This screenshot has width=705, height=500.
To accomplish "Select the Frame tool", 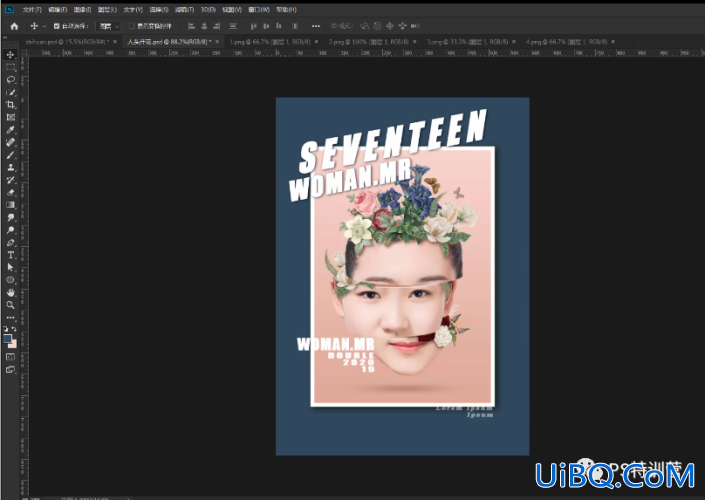I will (10, 117).
